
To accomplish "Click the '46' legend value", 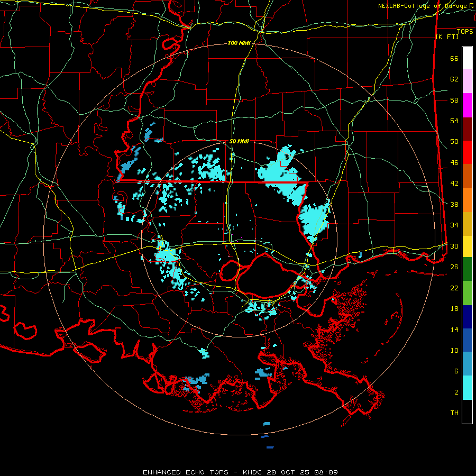I will [454, 163].
